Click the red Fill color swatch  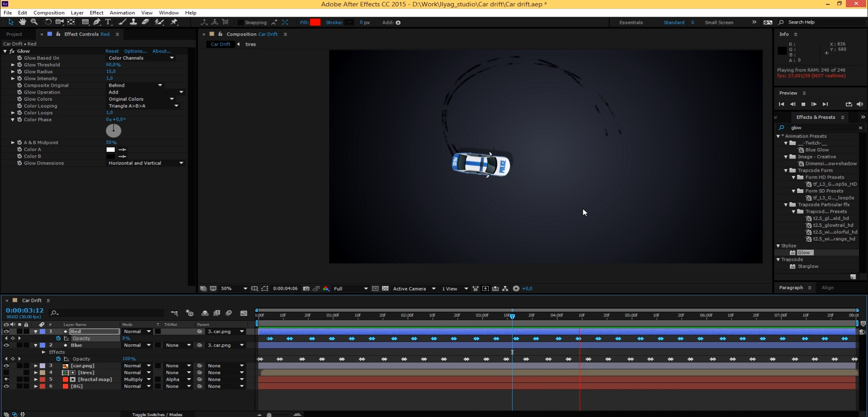(x=315, y=22)
